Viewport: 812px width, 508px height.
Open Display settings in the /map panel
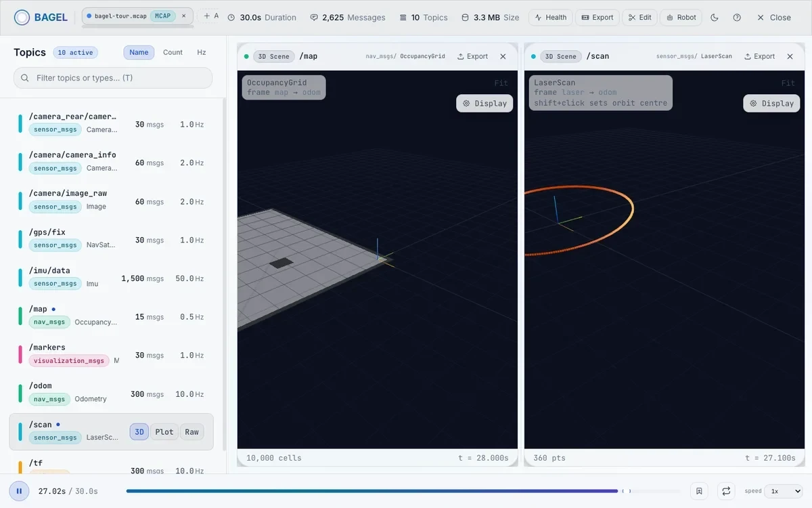(484, 103)
